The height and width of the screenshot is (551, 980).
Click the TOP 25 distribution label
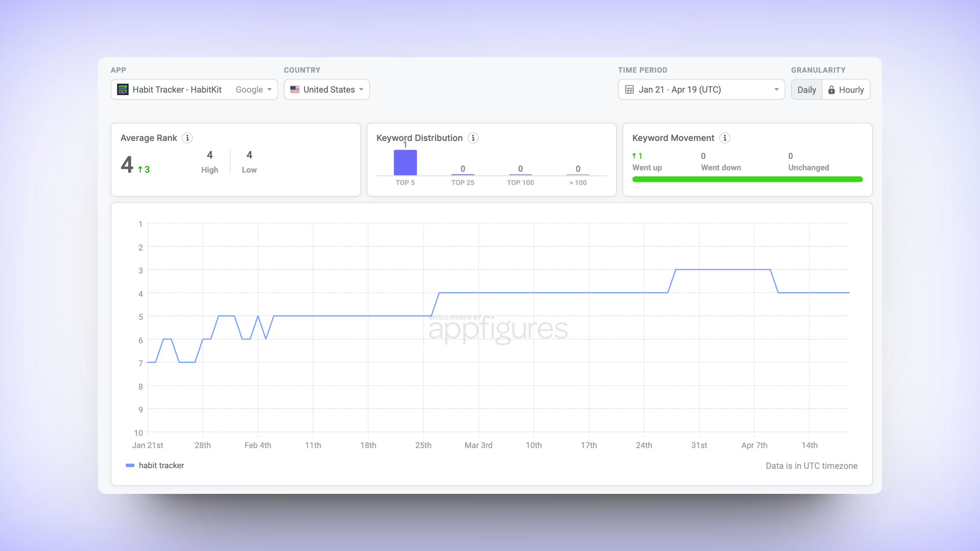point(463,182)
